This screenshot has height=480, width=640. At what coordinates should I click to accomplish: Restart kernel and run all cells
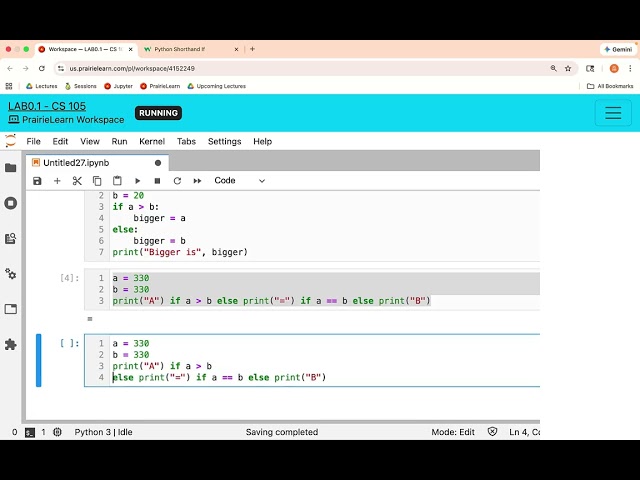pyautogui.click(x=197, y=181)
